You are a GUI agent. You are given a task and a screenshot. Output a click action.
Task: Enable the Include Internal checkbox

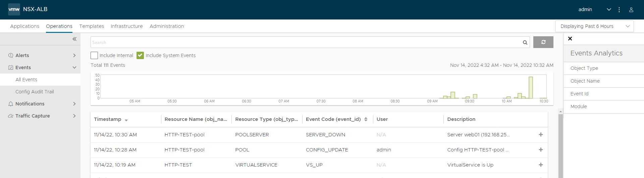(94, 55)
